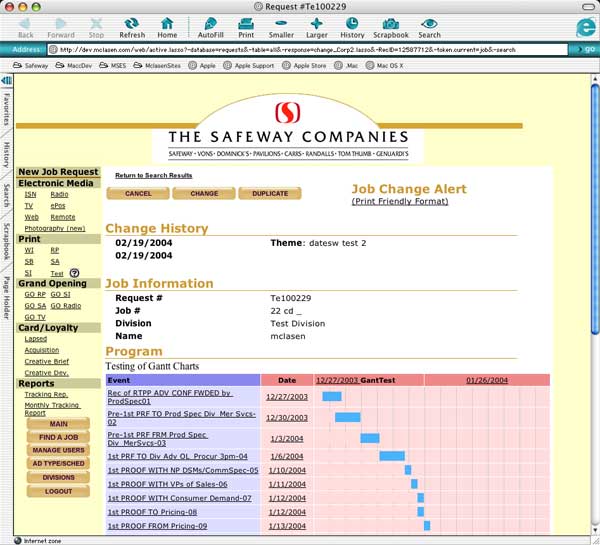Screen dimensions: 600x545
Task: Open the Apple Support bookmark
Action: [249, 65]
